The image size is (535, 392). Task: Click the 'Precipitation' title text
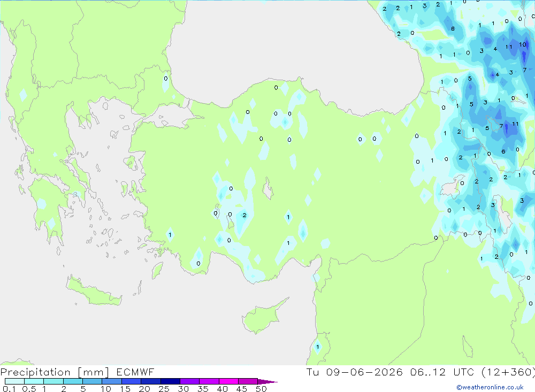[35, 372]
